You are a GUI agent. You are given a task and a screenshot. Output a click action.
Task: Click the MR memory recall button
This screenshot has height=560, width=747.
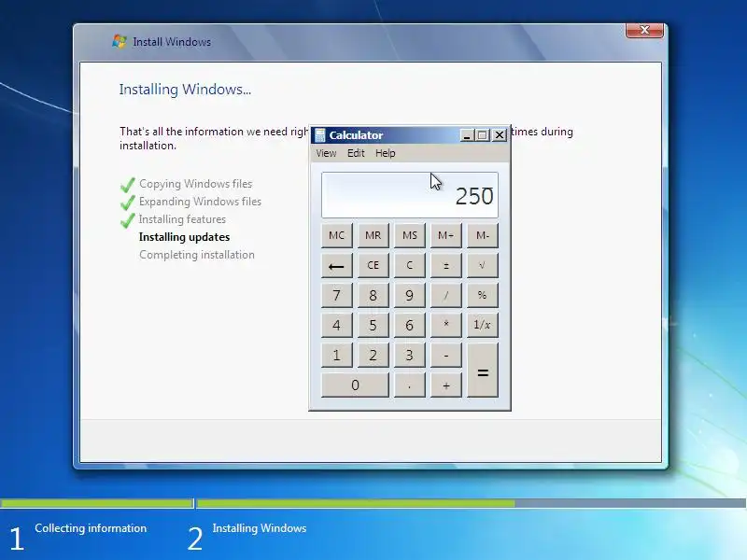pos(373,235)
